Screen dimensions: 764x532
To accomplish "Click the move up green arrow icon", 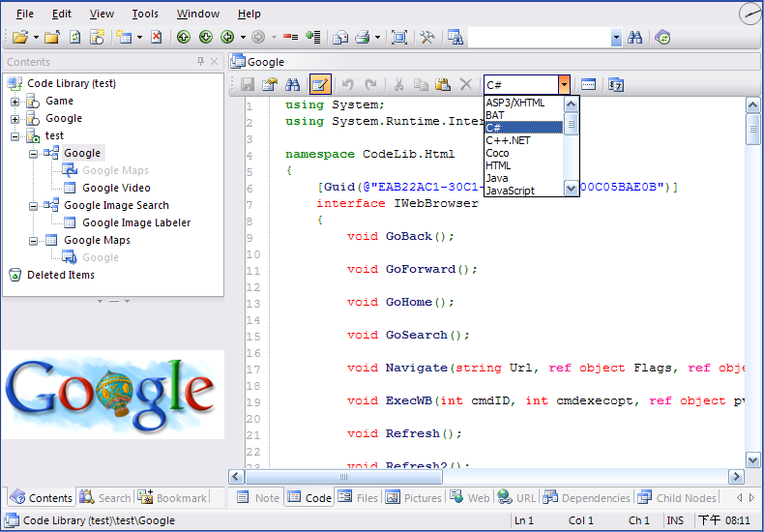I will point(184,37).
